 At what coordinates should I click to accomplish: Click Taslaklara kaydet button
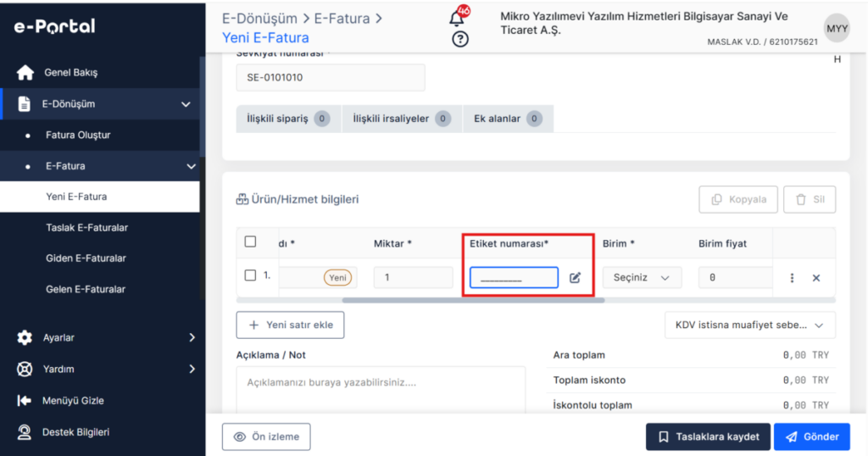coord(708,437)
